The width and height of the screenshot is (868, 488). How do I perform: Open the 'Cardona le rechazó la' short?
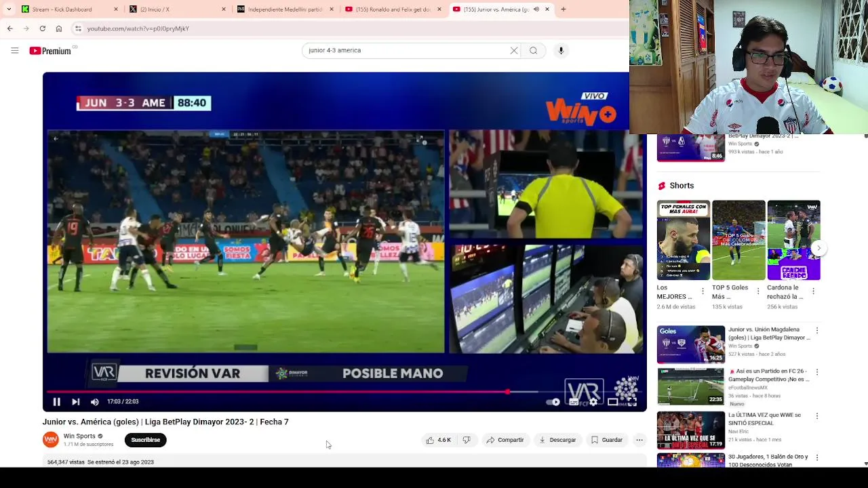coord(793,240)
